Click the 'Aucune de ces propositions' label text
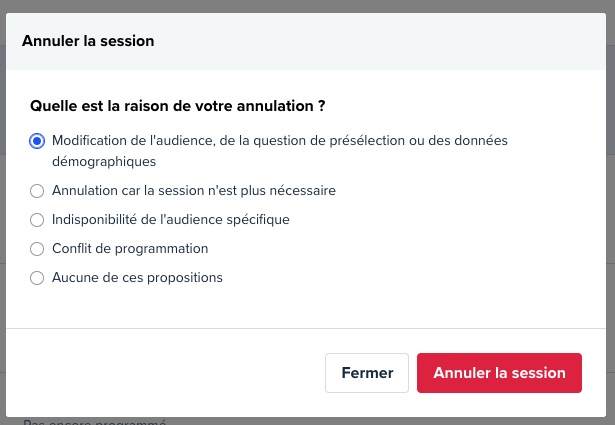615x425 pixels. pos(137,278)
